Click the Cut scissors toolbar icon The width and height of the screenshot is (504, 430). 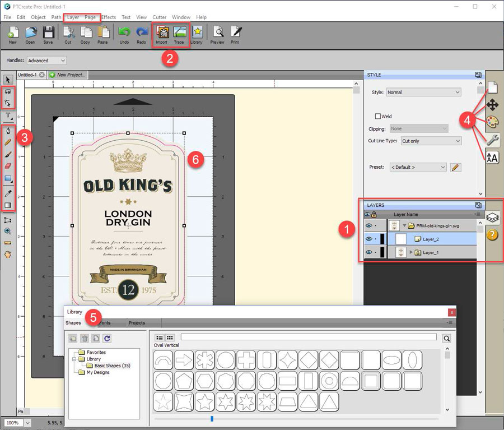point(68,35)
